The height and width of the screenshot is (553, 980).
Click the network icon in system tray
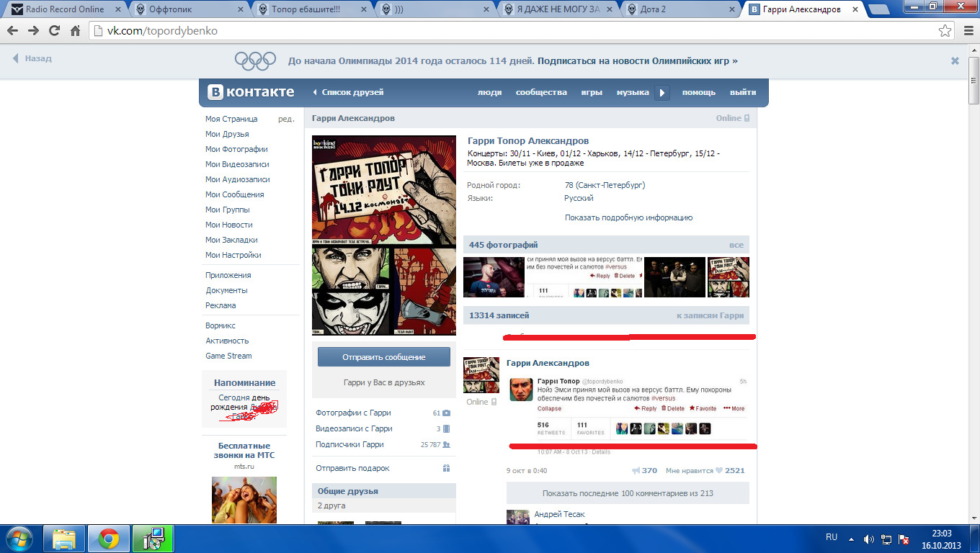coord(886,539)
